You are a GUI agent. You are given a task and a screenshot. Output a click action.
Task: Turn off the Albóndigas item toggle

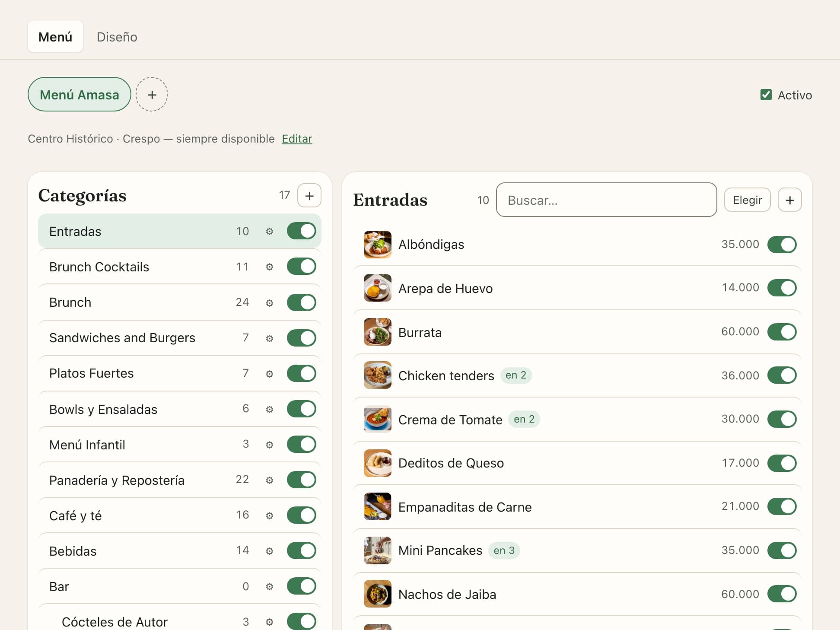pyautogui.click(x=782, y=245)
